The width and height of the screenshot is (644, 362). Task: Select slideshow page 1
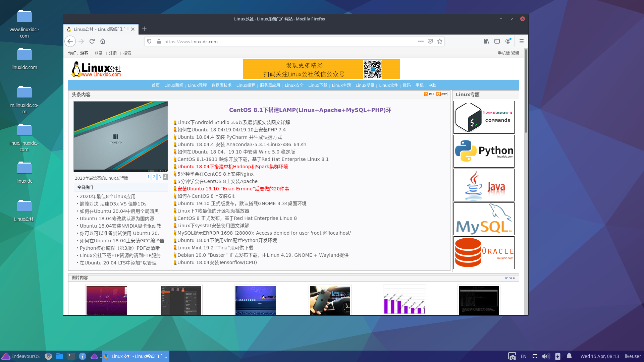point(148,177)
